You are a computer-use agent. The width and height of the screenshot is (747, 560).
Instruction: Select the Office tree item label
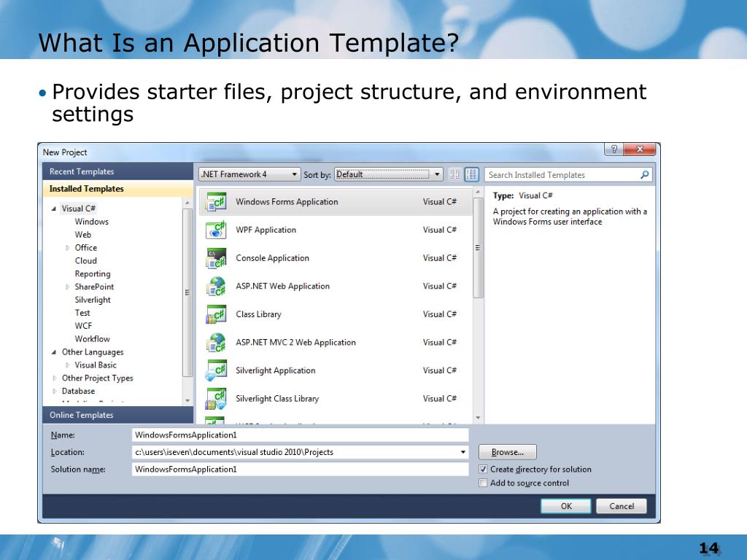tap(86, 248)
